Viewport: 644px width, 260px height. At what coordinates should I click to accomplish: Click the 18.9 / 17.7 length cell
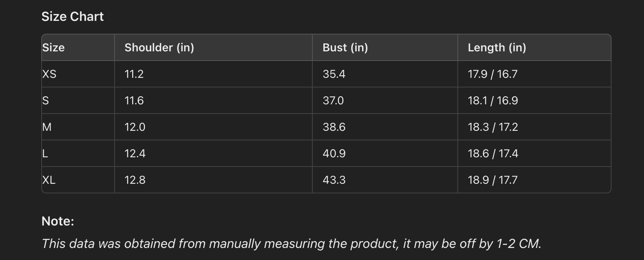click(x=492, y=180)
